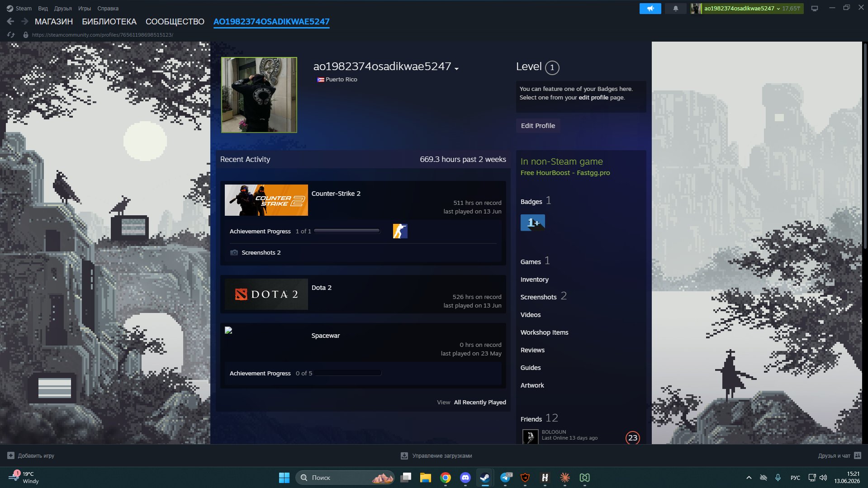Go back with the left arrow

pyautogui.click(x=10, y=21)
